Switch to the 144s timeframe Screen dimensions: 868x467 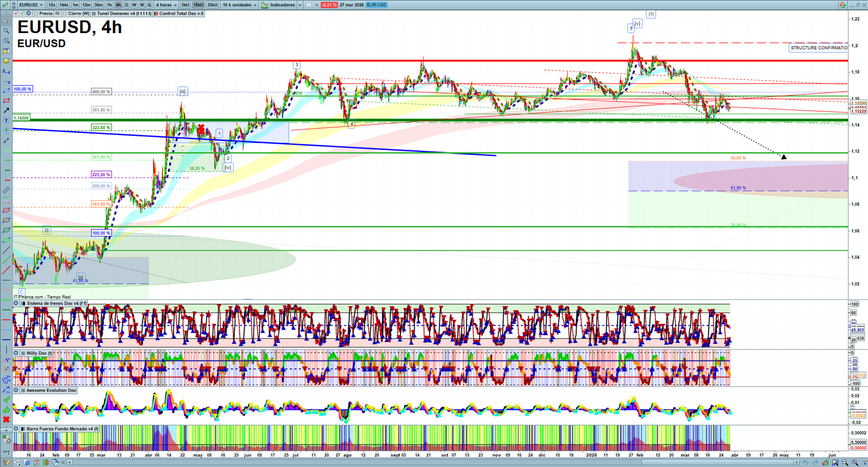63,5
